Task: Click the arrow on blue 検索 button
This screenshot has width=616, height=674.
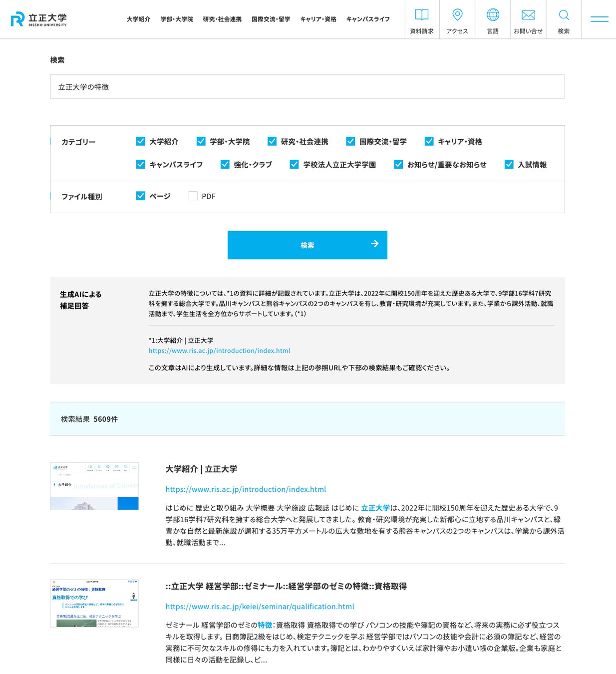Action: [x=374, y=244]
